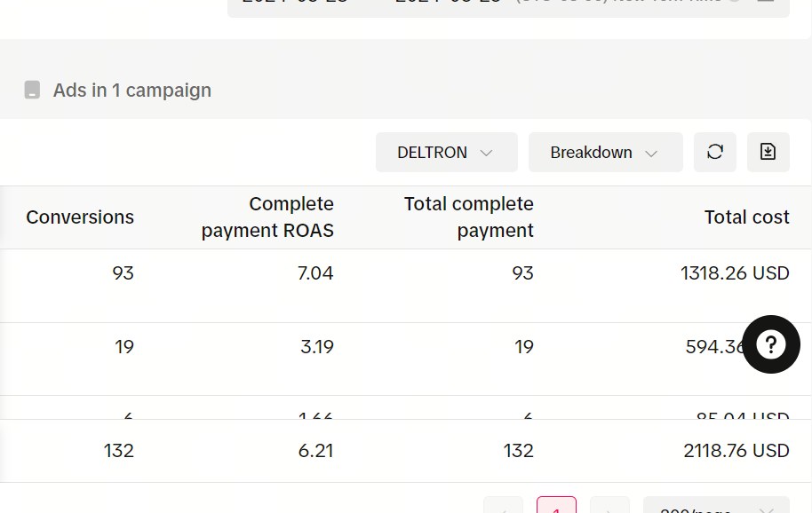Open the items per page selector
812x513 pixels.
click(716, 507)
